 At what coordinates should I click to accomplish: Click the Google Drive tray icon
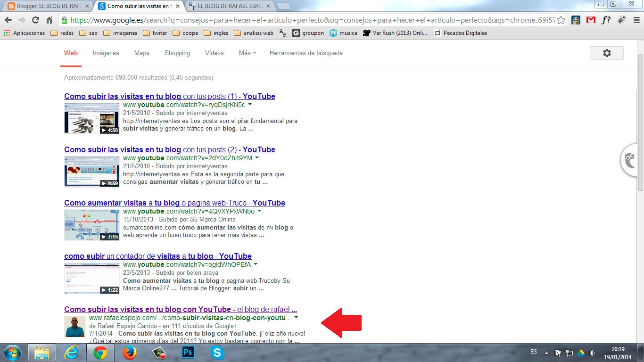pyautogui.click(x=581, y=353)
